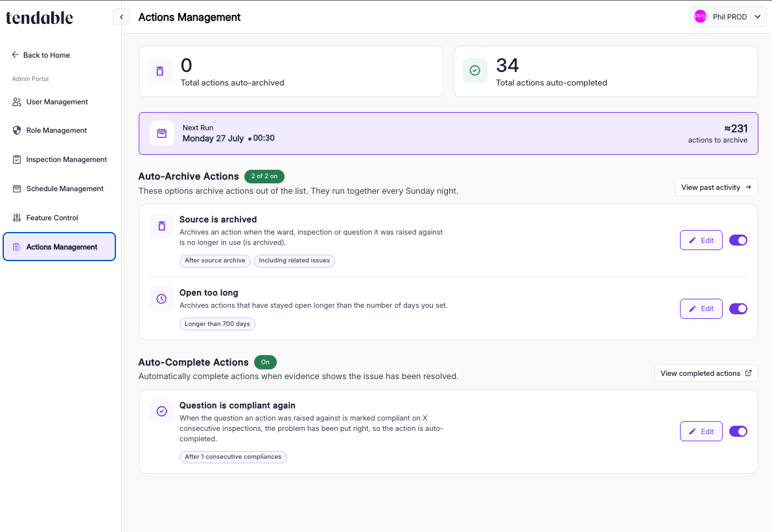Image resolution: width=772 pixels, height=532 pixels.
Task: Collapse the sidebar with the chevron button
Action: (121, 17)
